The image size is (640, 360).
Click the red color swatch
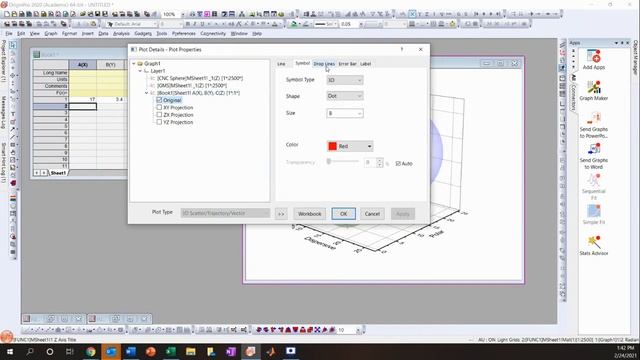pyautogui.click(x=333, y=146)
